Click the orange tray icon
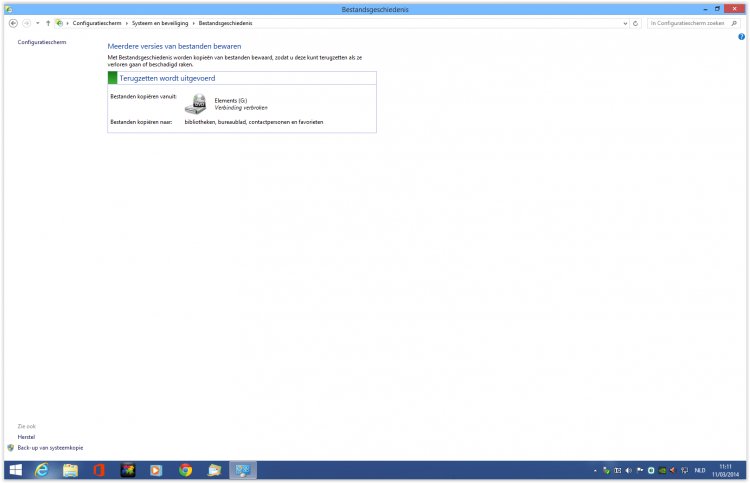This screenshot has width=750, height=483. [x=673, y=471]
